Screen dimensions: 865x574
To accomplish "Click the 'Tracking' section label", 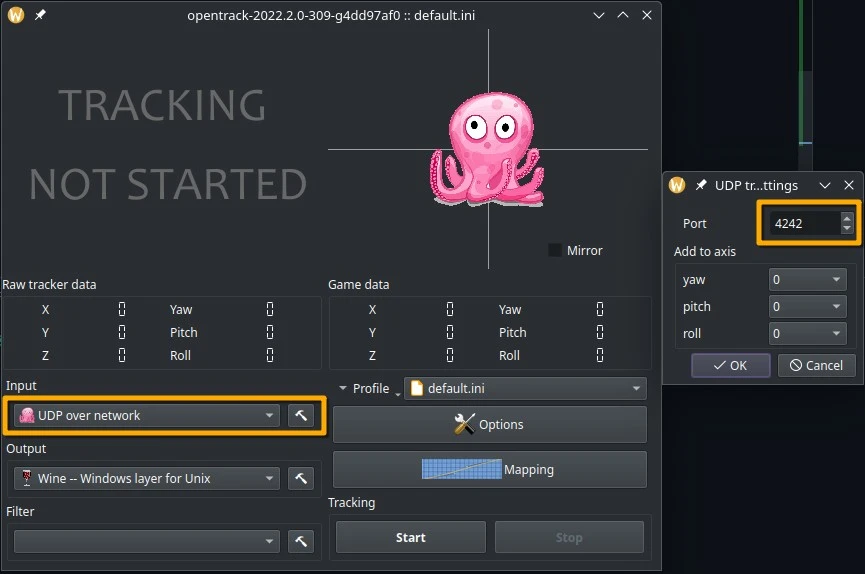I will click(x=351, y=503).
